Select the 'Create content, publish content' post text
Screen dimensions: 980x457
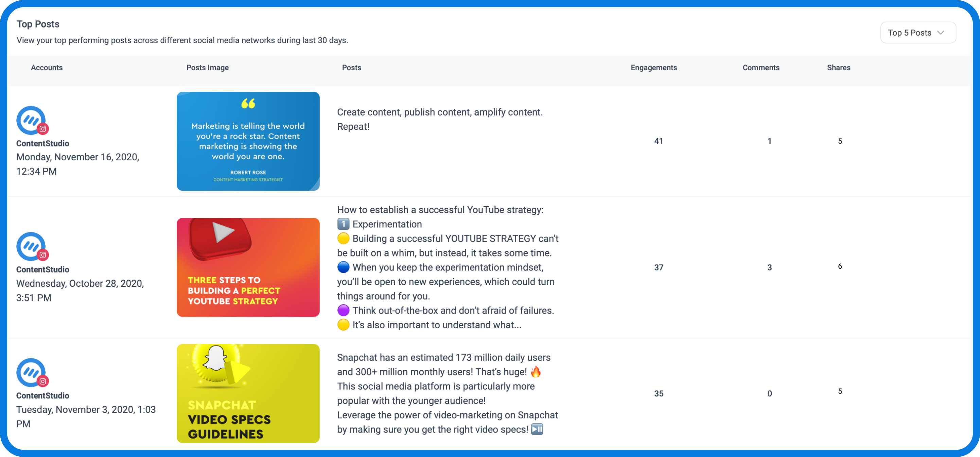click(x=440, y=119)
